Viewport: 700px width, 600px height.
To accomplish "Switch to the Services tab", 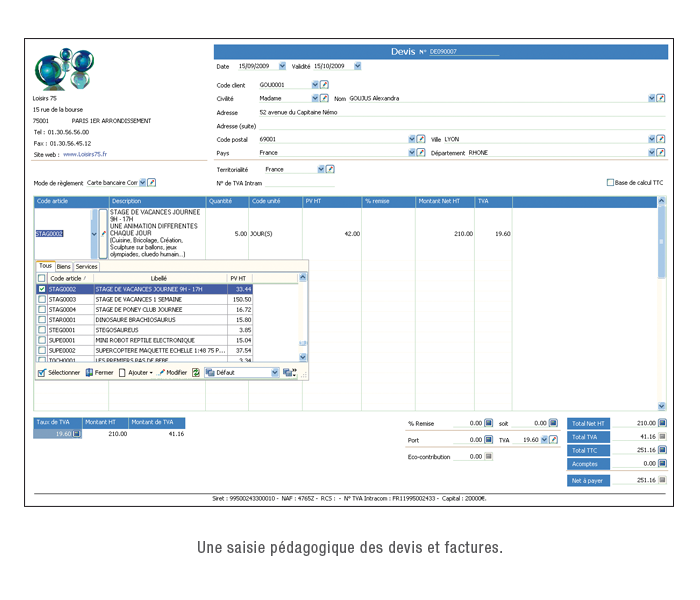I will 87,267.
